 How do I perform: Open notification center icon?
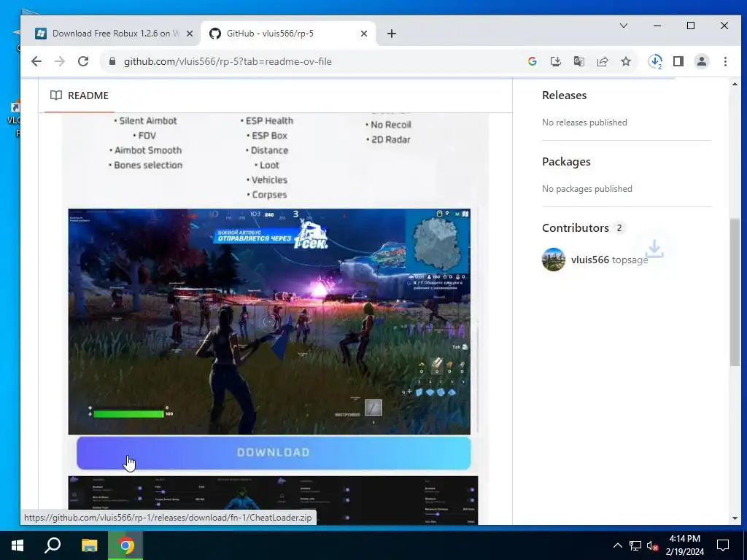tap(723, 545)
